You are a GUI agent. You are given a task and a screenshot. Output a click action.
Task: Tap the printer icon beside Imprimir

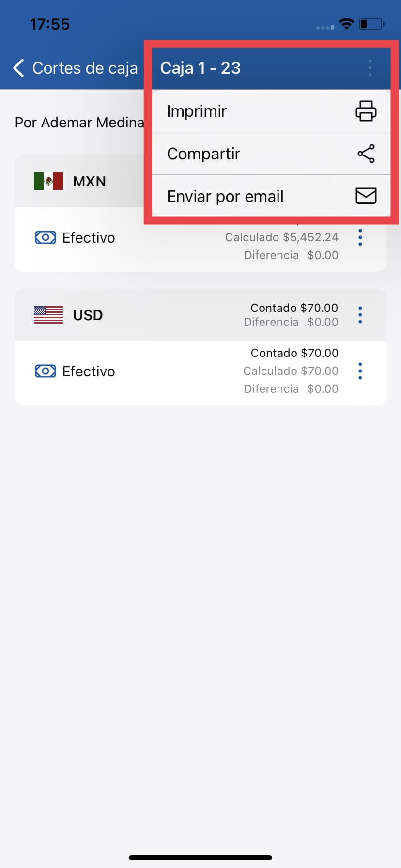[366, 111]
